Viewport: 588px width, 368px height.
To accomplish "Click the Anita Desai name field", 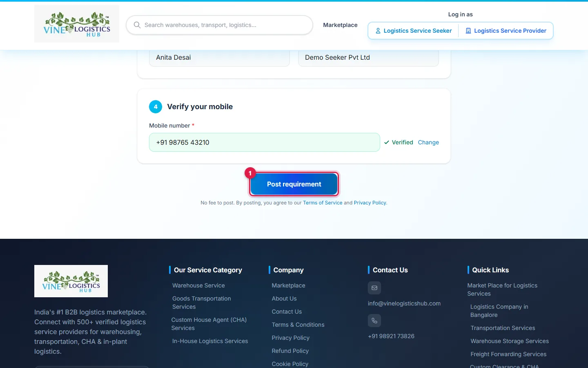I will click(x=219, y=58).
